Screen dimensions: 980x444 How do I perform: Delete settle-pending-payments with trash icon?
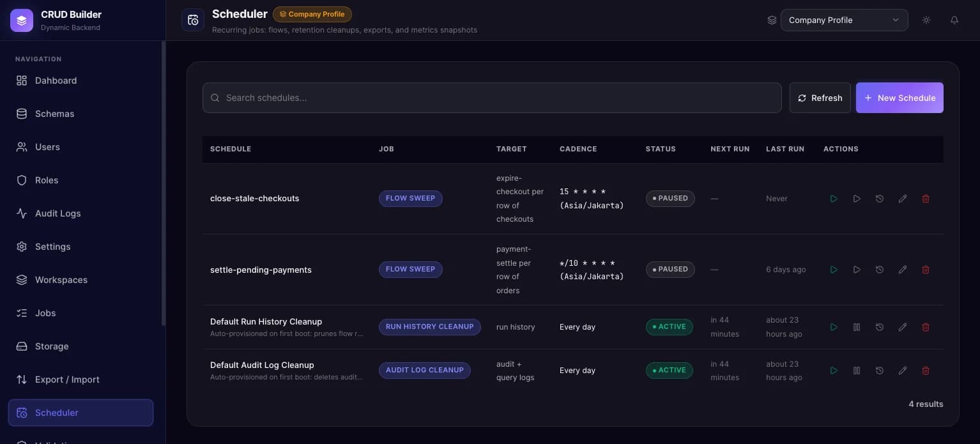(926, 270)
